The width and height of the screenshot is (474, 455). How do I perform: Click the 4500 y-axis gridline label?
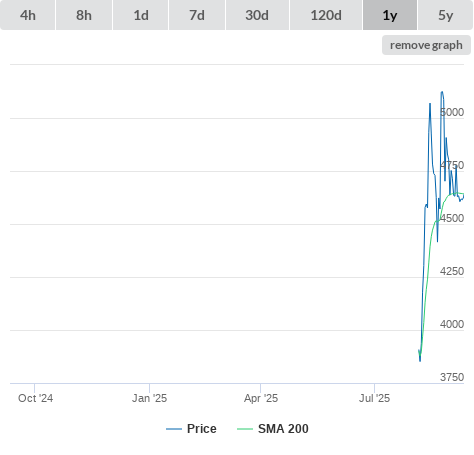(452, 218)
